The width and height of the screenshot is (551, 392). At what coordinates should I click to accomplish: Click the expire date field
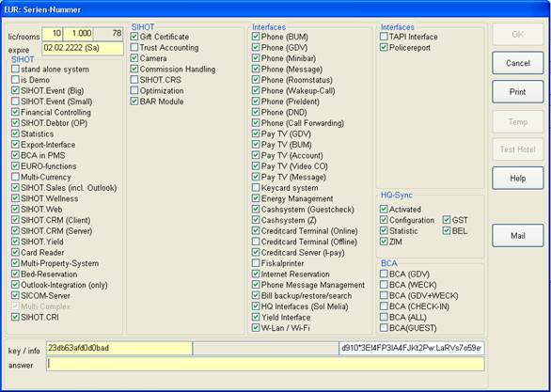pos(83,49)
